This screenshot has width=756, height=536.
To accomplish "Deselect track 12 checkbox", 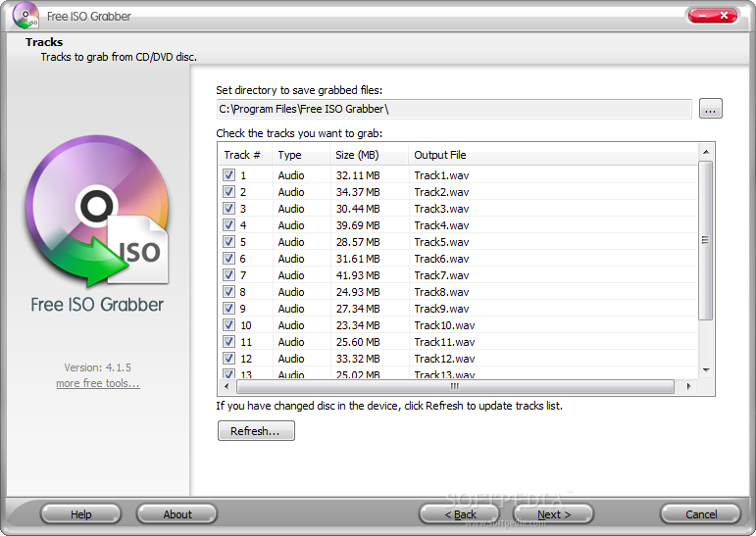I will pos(229,358).
